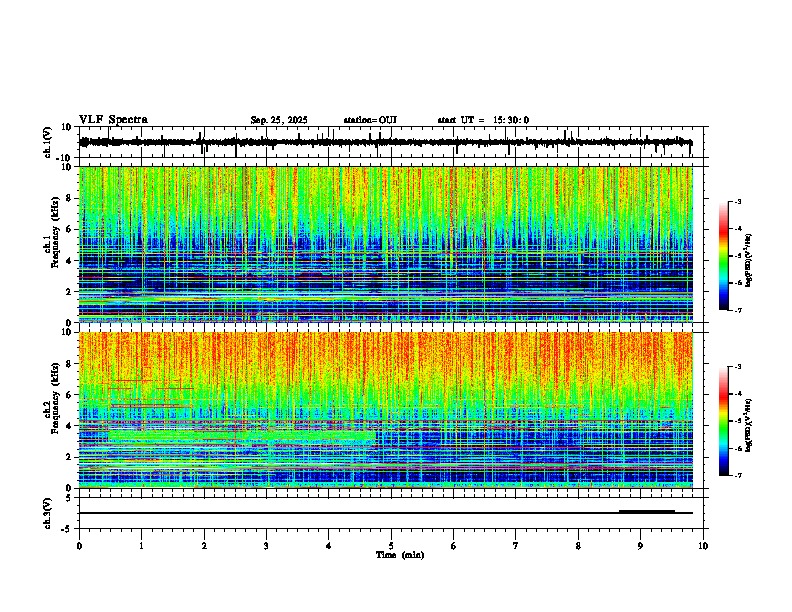This screenshot has width=792, height=612.
Task: Click the "-3" label on ch.1 color scale
Action: click(x=737, y=201)
